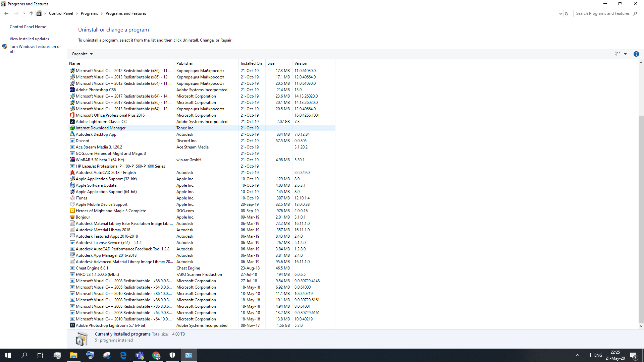Open Turn Windows features on or off
Screen dimensions: 644x362
[x=35, y=49]
